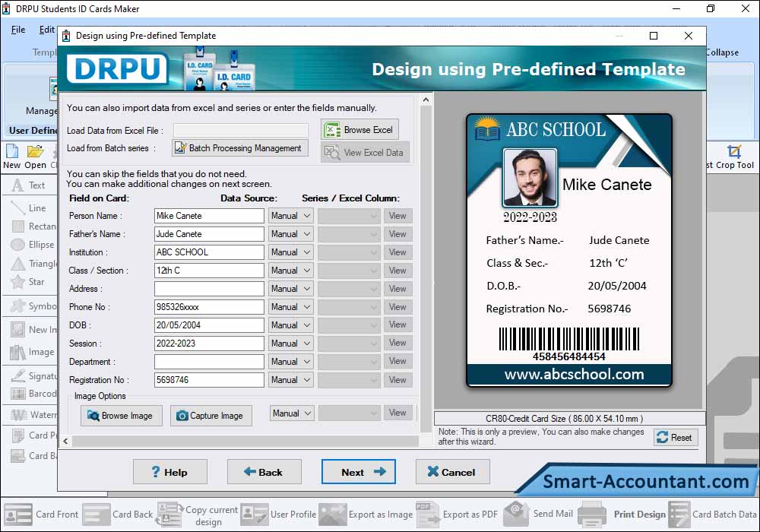Select the Rectangle shape tool
The height and width of the screenshot is (532, 760).
click(33, 226)
